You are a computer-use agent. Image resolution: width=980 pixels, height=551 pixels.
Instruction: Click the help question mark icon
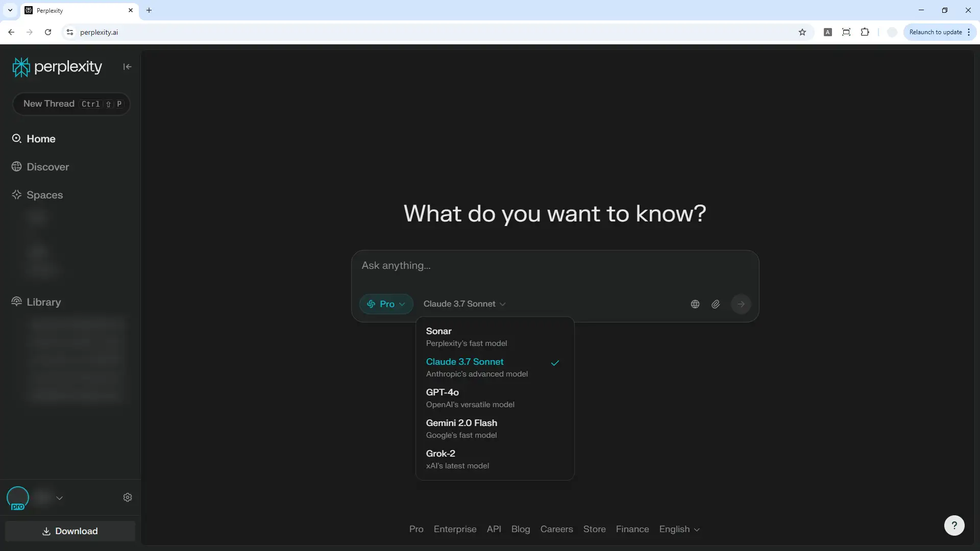click(954, 525)
